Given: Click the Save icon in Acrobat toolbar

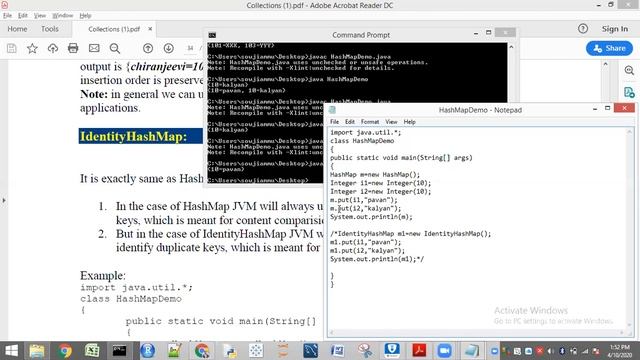Looking at the screenshot, I should coord(12,49).
